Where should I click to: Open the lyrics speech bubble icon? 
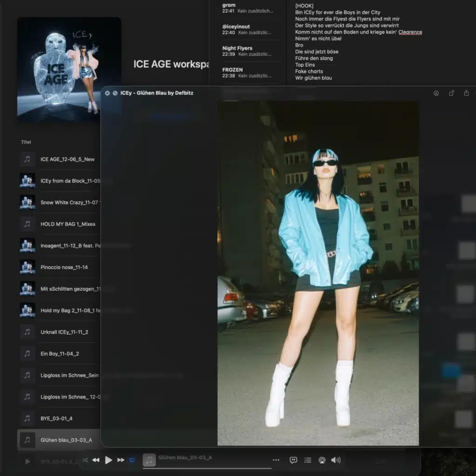coord(293,460)
